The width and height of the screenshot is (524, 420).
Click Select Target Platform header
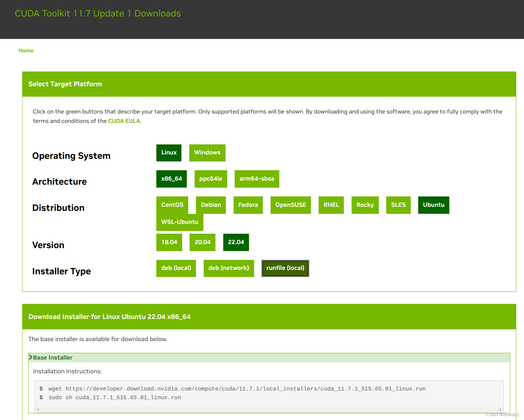point(269,84)
